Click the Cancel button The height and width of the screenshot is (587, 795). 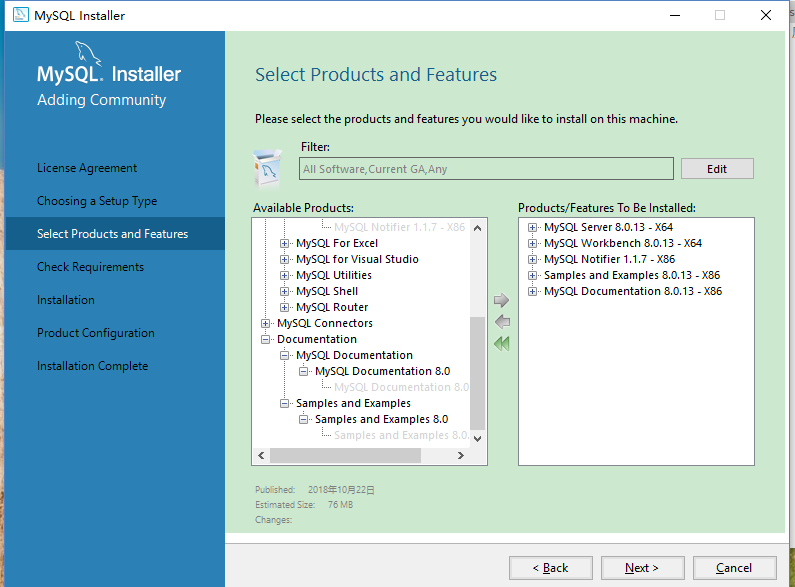pyautogui.click(x=734, y=568)
